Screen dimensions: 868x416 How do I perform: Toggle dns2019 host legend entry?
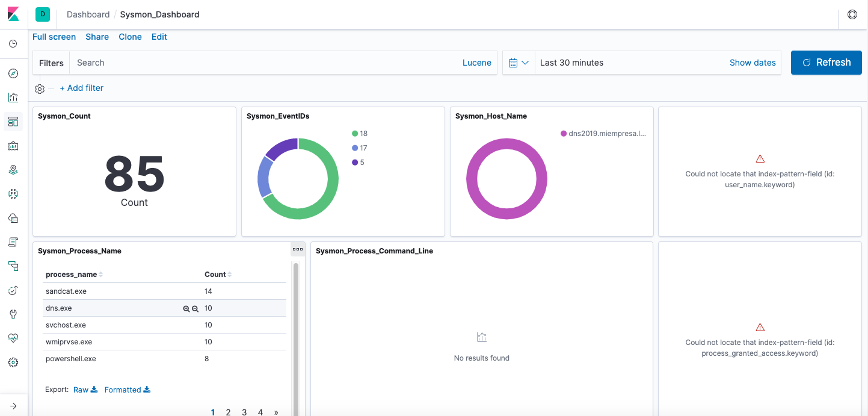[x=603, y=134]
